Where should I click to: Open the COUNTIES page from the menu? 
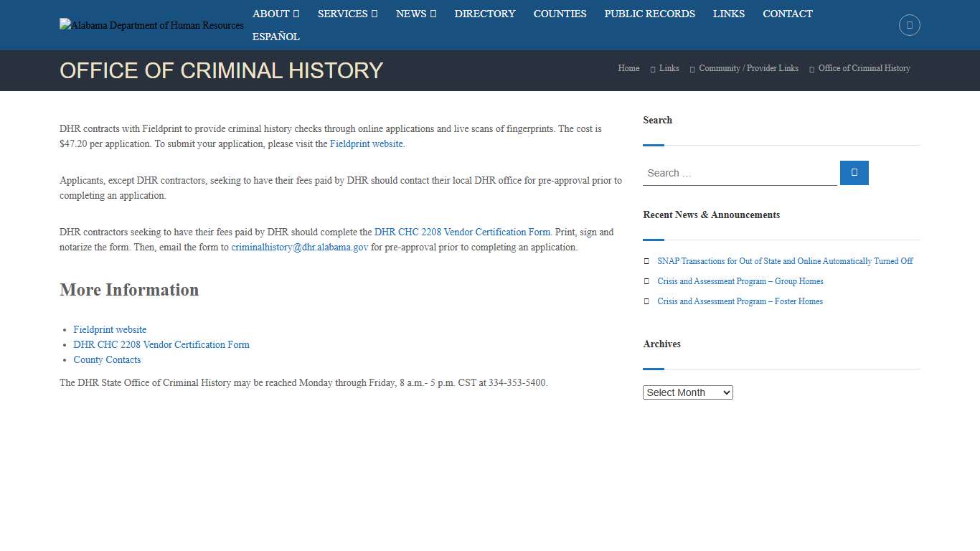point(560,14)
